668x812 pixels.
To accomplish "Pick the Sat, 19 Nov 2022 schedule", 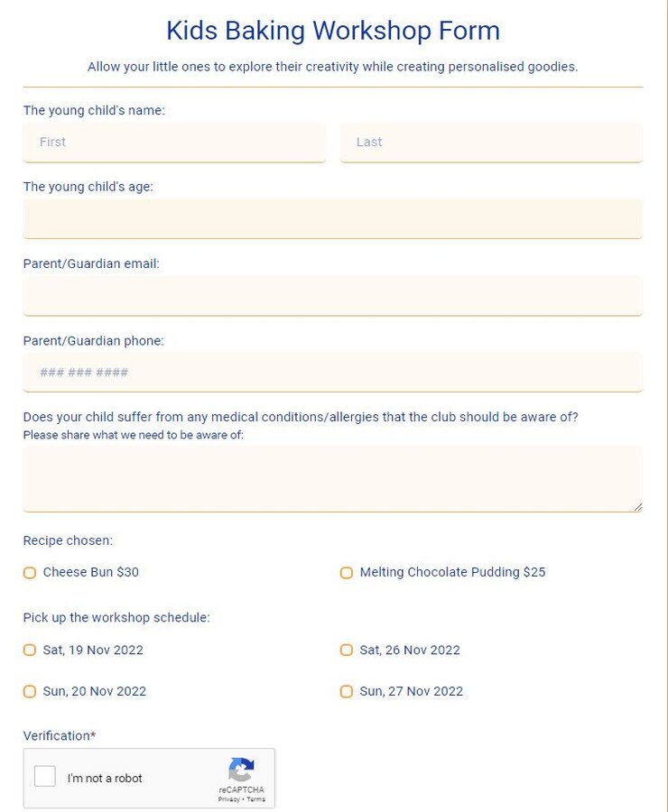I will [30, 650].
